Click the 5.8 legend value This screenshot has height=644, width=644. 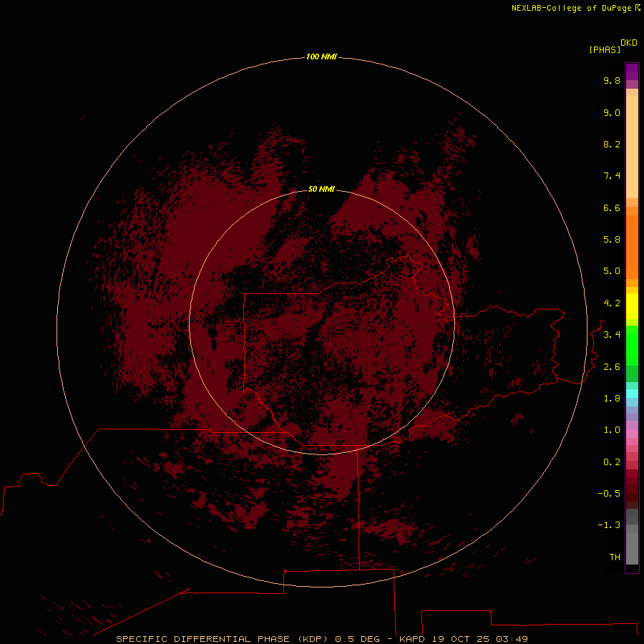point(612,240)
